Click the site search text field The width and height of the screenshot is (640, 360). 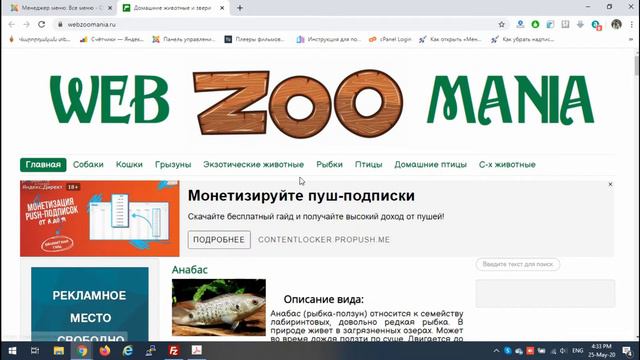tap(518, 264)
